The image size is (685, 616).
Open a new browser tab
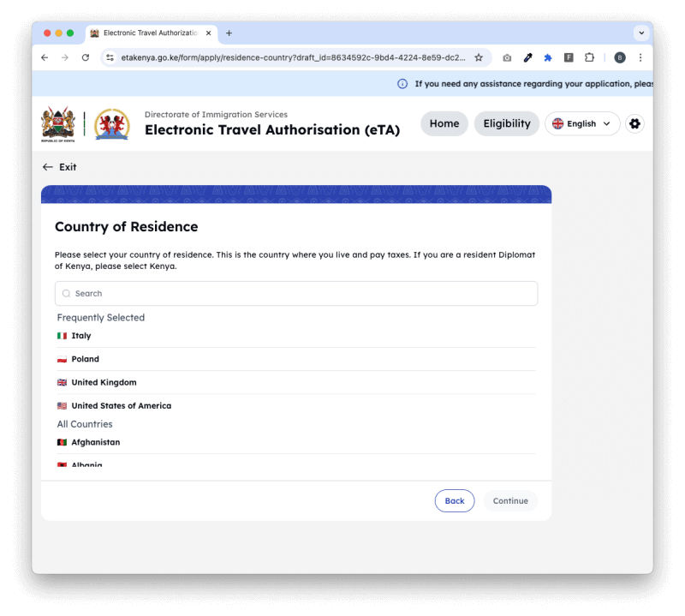pos(229,33)
